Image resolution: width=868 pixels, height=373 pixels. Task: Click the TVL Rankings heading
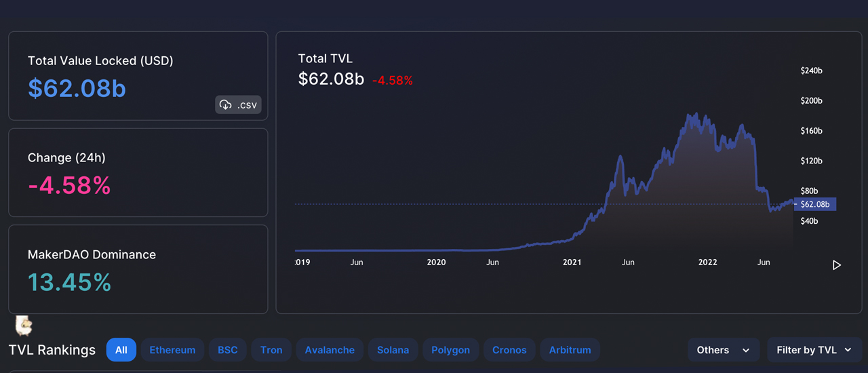click(x=52, y=350)
